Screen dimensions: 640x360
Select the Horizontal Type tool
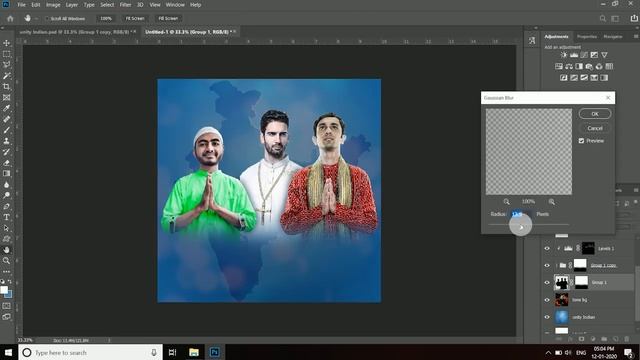coord(7,217)
